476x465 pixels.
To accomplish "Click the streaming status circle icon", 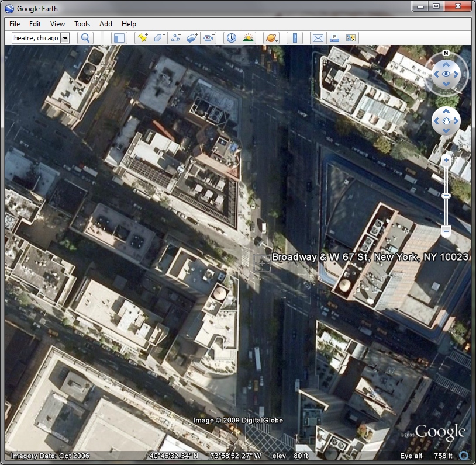I will pyautogui.click(x=464, y=456).
